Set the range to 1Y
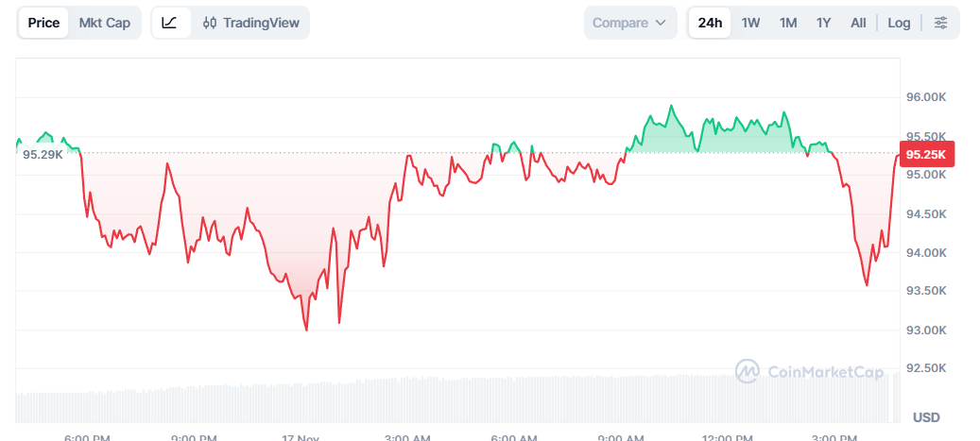This screenshot has height=441, width=980. pyautogui.click(x=824, y=23)
